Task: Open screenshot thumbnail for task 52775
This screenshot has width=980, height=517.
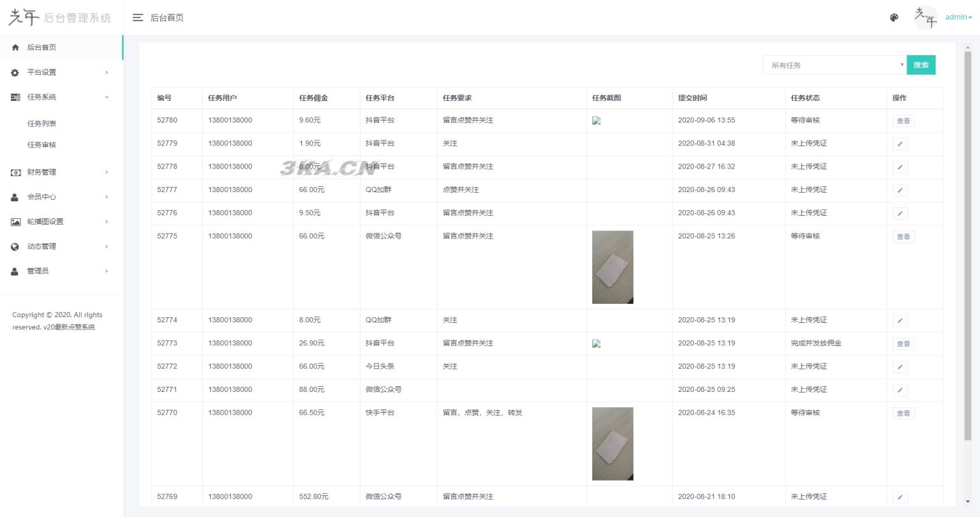Action: pos(612,267)
